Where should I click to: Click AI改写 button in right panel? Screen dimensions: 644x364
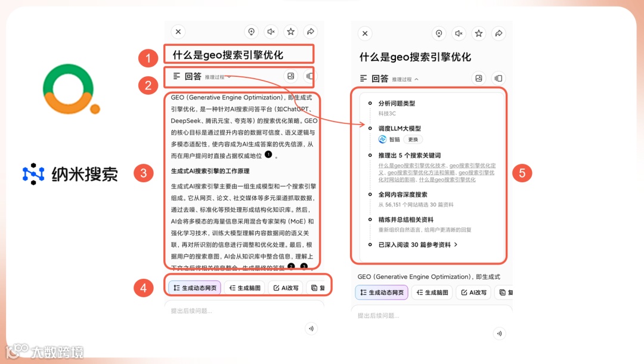pos(473,292)
